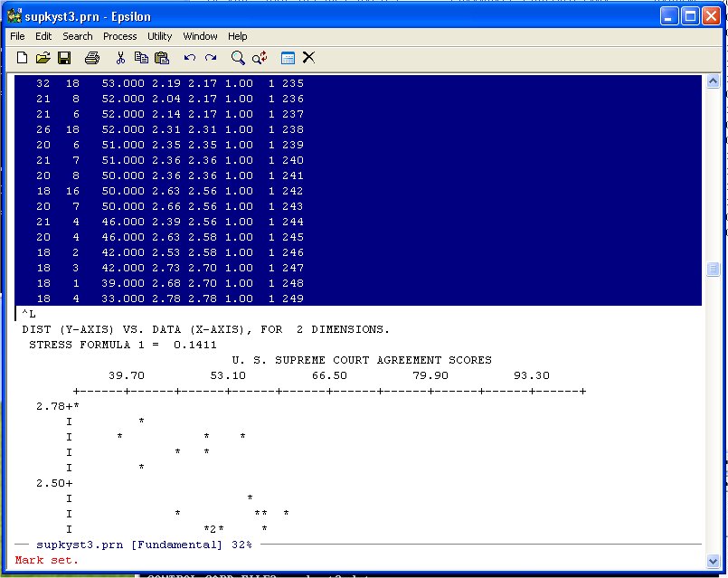The width and height of the screenshot is (728, 578).
Task: Show the Help menu
Action: [x=237, y=36]
